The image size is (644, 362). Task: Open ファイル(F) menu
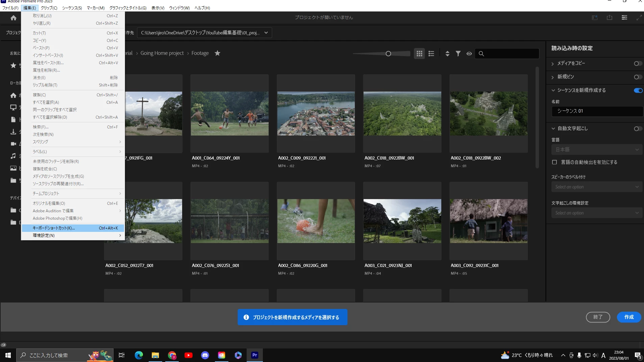pyautogui.click(x=10, y=8)
